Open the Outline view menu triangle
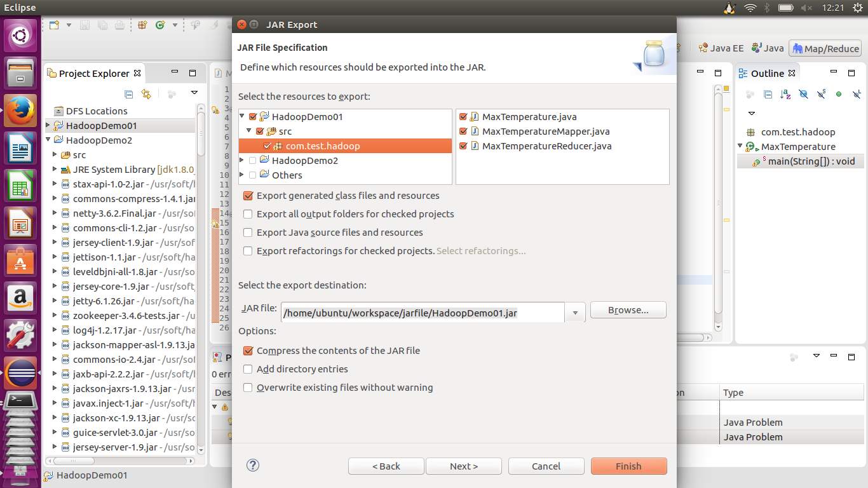The width and height of the screenshot is (868, 488). coord(752,114)
